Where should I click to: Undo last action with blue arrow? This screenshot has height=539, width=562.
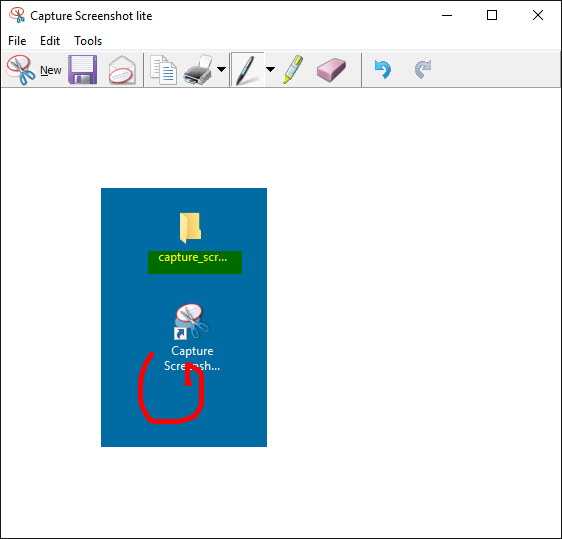pyautogui.click(x=382, y=69)
